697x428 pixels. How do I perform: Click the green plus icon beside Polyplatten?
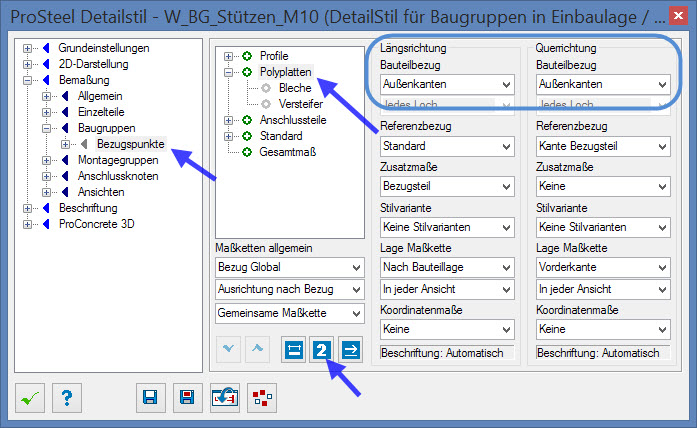click(247, 72)
